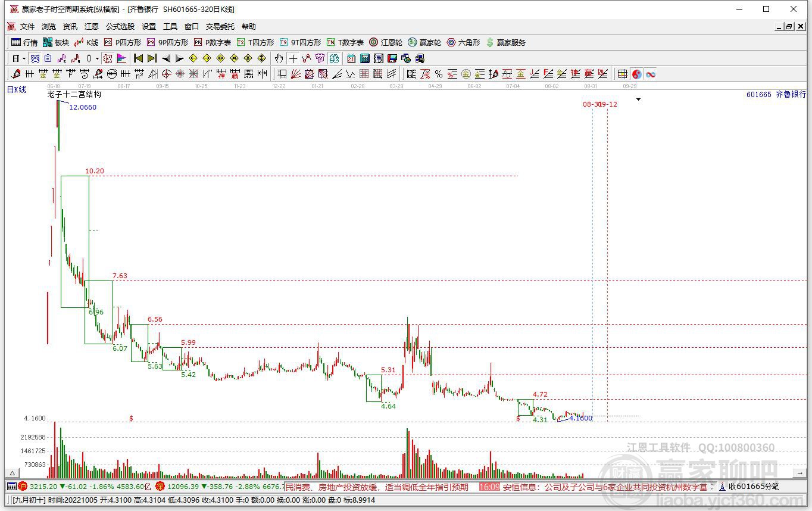Open the 文件 menu
Viewport: 812px width, 511px height.
[x=27, y=27]
